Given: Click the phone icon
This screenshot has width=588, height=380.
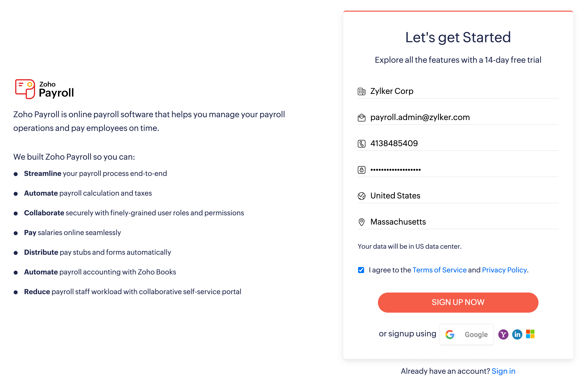Looking at the screenshot, I should coord(361,144).
